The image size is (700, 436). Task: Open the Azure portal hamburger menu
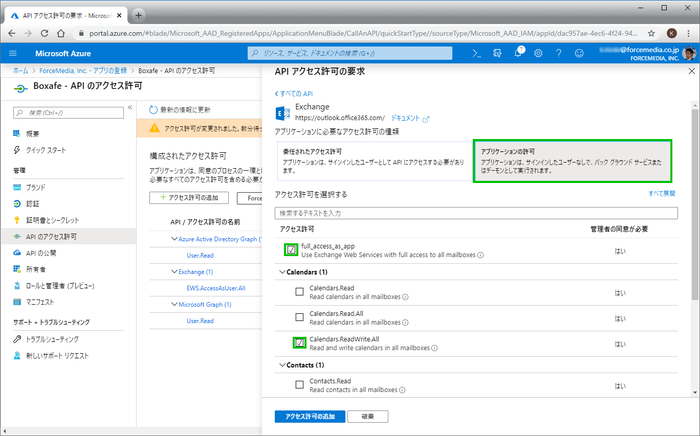pyautogui.click(x=13, y=53)
